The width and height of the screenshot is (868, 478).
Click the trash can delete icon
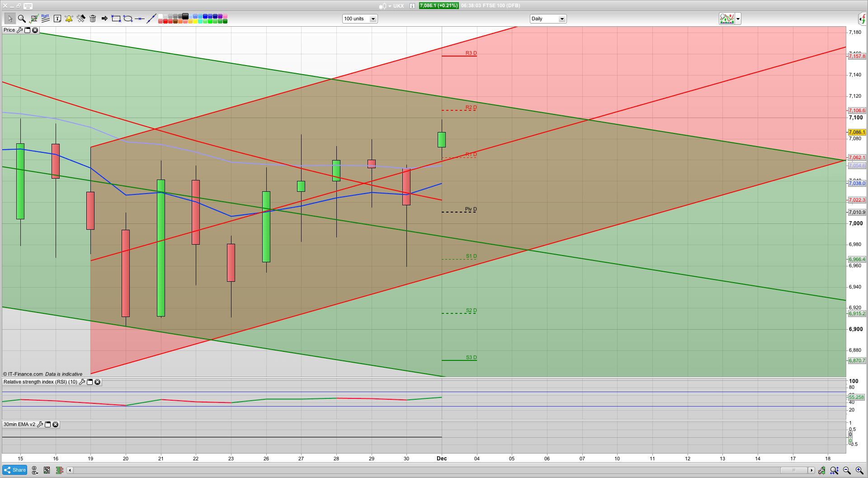(x=93, y=19)
